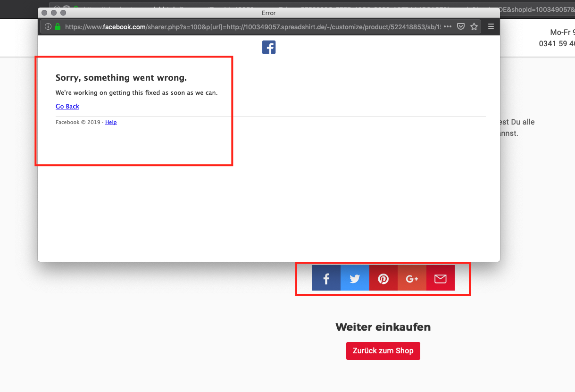Open the site information icon
575x392 pixels.
point(48,27)
